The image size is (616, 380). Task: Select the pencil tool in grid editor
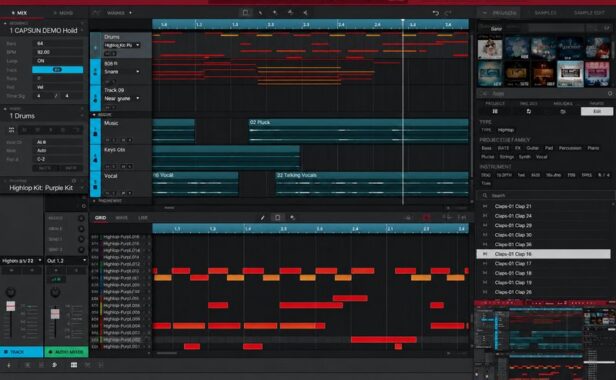coord(262,217)
